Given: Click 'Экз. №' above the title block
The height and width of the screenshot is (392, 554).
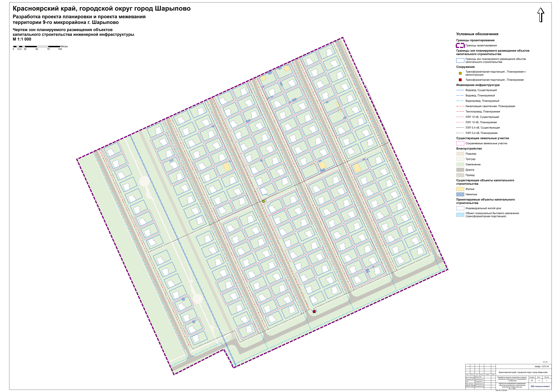Looking at the screenshot, I should 545,362.
